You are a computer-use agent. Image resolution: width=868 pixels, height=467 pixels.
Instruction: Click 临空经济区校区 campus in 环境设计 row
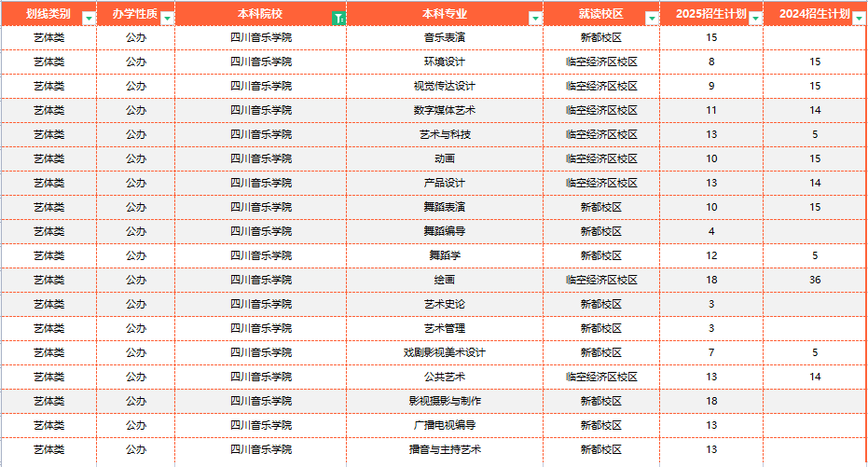(601, 62)
